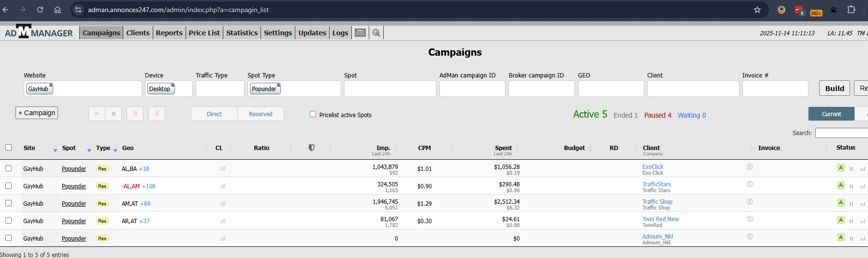Click the green A status badge for Twin Red New
The width and height of the screenshot is (868, 258).
click(840, 220)
